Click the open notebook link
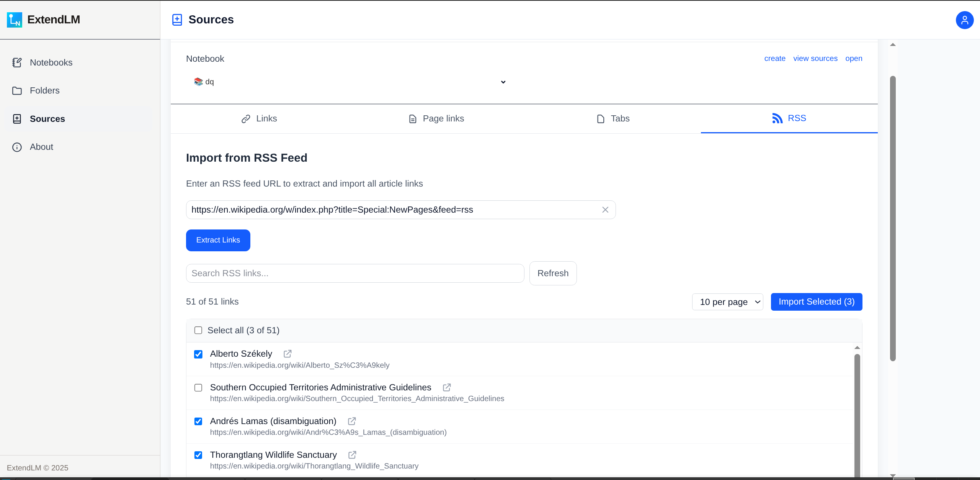 click(x=854, y=59)
